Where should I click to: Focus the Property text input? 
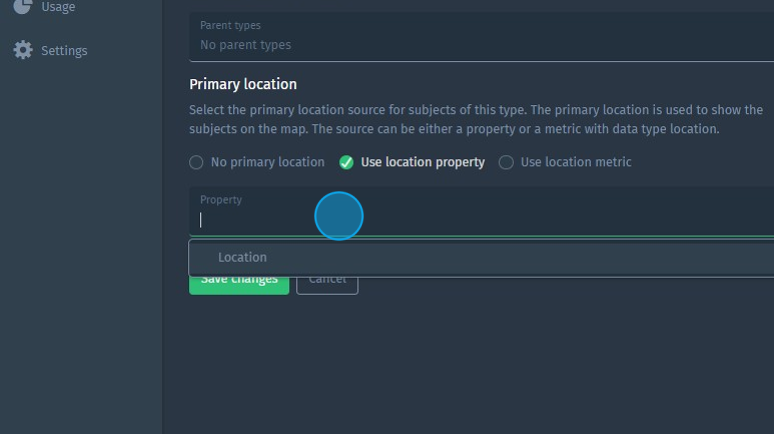[x=480, y=220]
